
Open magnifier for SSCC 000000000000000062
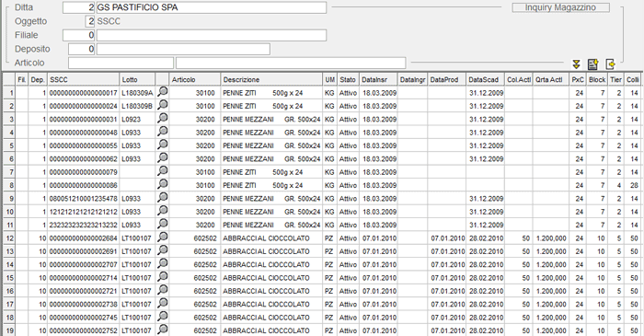[163, 158]
